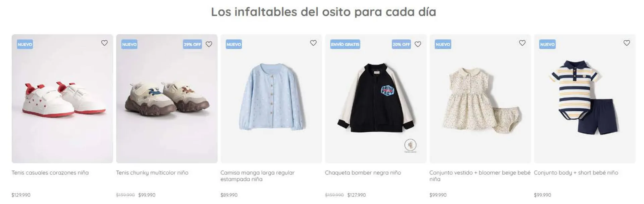View the beige dress and bloomer image
This screenshot has height=204, width=644.
[480, 99]
